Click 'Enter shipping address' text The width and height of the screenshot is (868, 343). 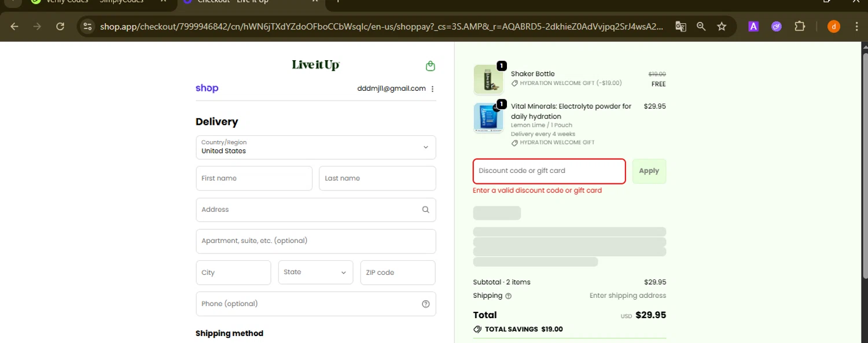click(x=628, y=296)
